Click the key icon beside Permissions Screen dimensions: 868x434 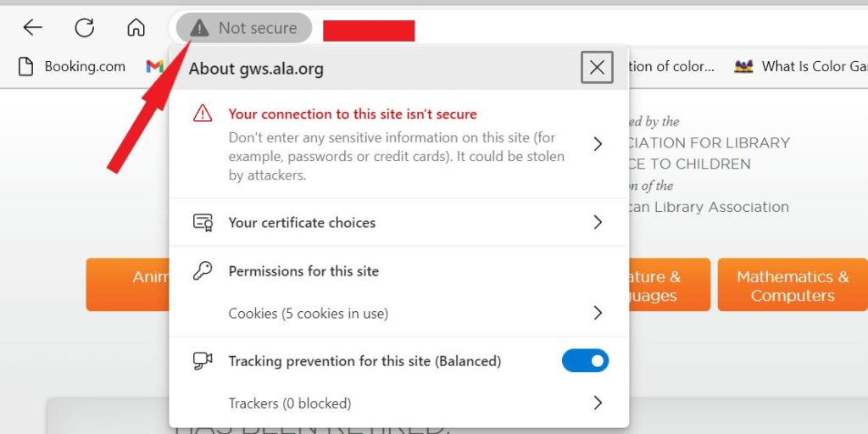[203, 271]
